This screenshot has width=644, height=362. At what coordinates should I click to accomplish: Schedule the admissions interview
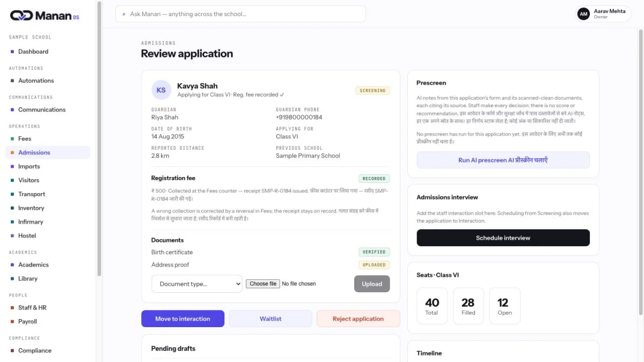[x=503, y=238]
